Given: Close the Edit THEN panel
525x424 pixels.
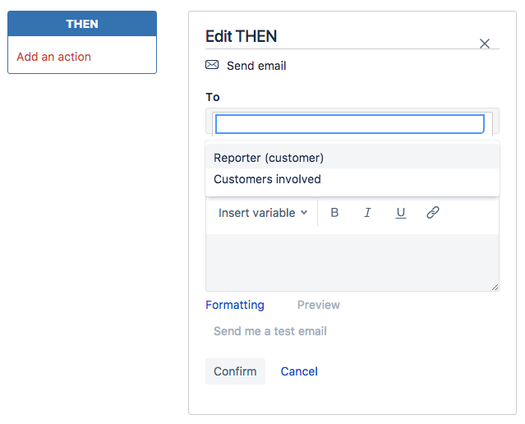Looking at the screenshot, I should tap(484, 44).
